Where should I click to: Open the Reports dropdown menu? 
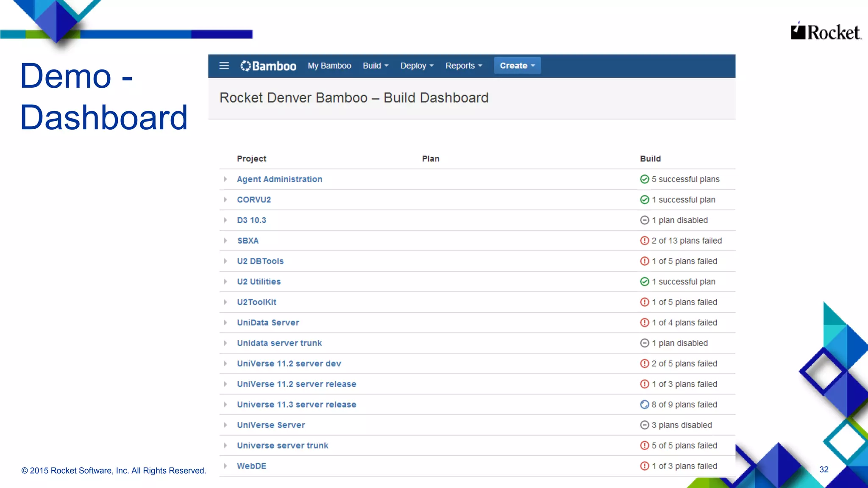[464, 66]
